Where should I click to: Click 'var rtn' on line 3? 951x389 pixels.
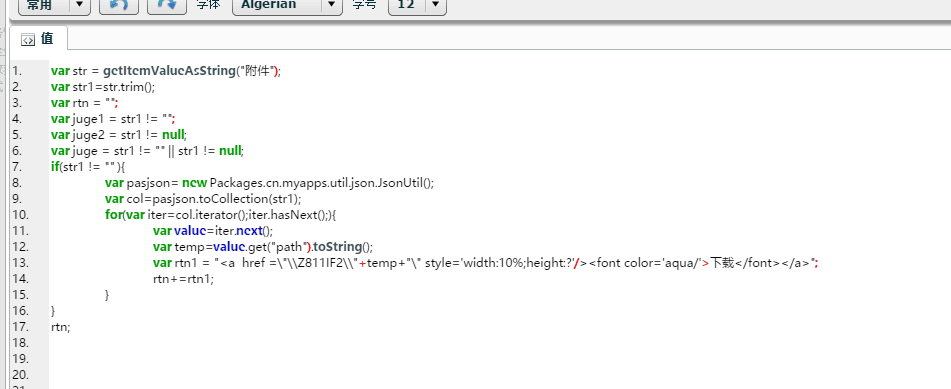coord(70,103)
